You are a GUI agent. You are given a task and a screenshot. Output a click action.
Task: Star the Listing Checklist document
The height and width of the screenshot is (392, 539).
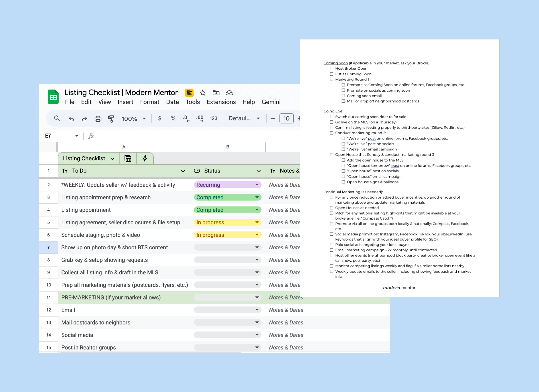click(x=203, y=93)
